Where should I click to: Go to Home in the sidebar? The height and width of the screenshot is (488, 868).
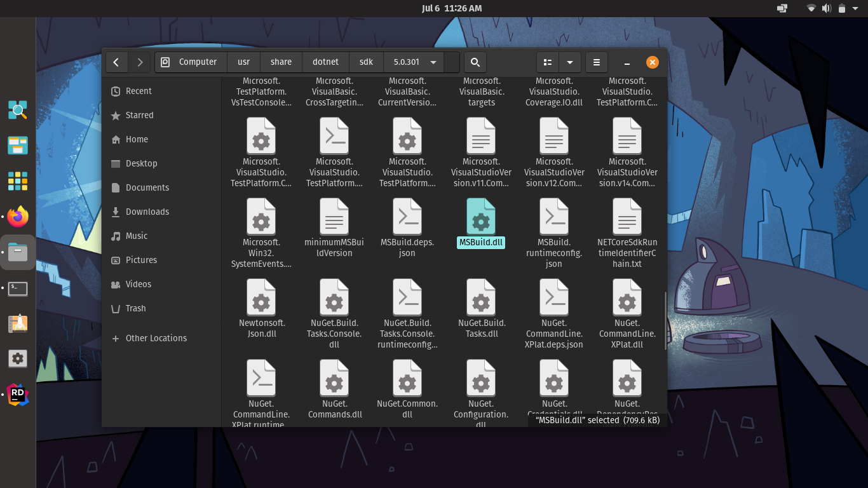tap(161, 139)
